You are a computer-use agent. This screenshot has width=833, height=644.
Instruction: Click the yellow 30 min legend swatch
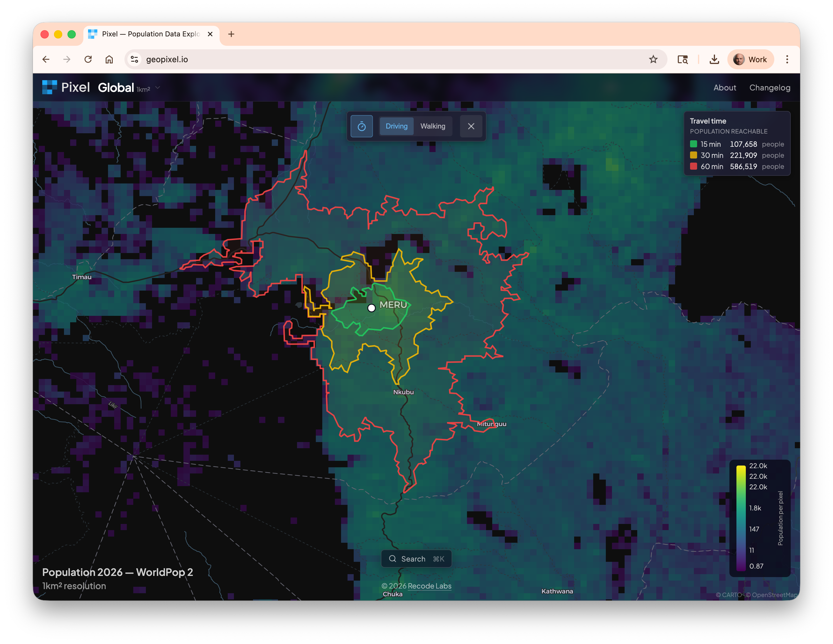693,155
